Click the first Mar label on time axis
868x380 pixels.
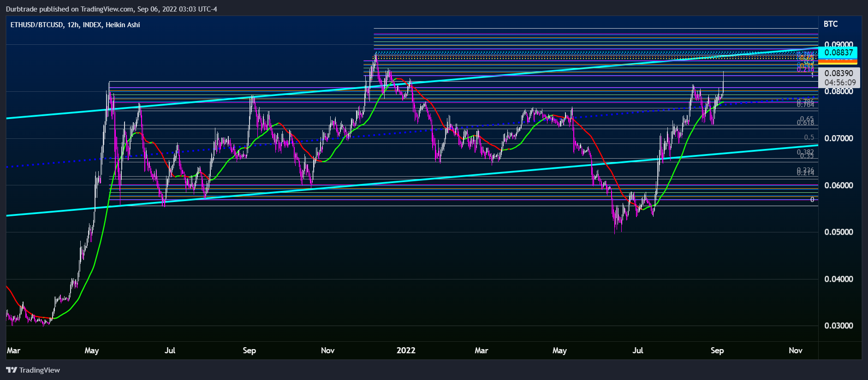click(13, 350)
